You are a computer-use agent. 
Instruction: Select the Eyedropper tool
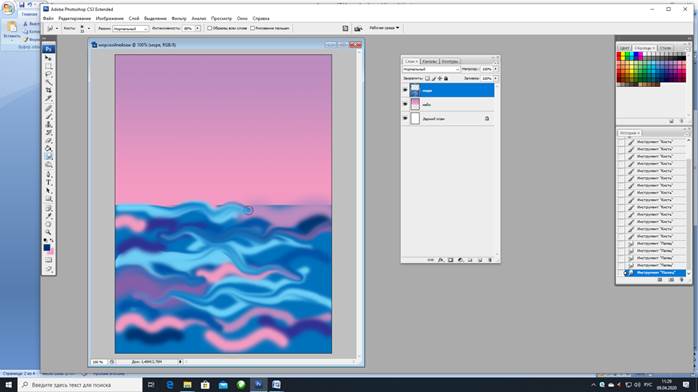[49, 216]
